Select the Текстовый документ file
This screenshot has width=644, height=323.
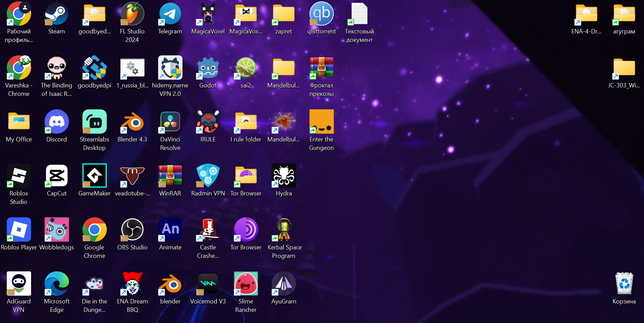pos(359,14)
